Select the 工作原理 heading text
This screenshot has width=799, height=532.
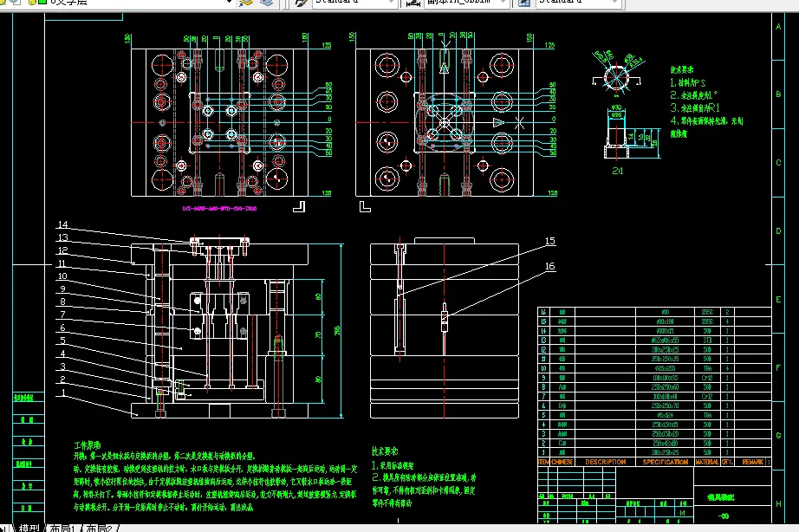[x=88, y=445]
